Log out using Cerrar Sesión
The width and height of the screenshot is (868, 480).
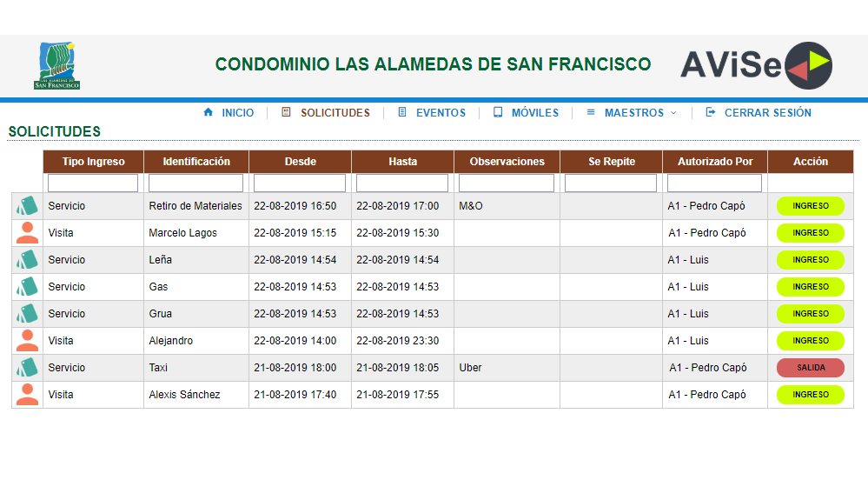[x=759, y=113]
